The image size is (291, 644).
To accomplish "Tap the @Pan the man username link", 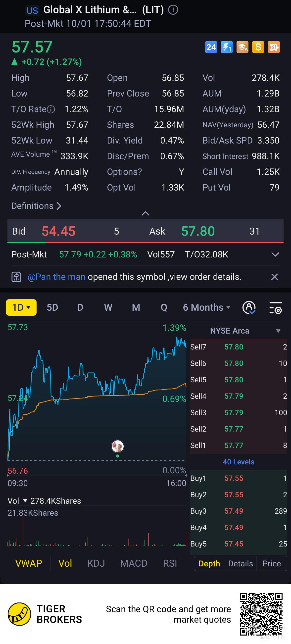I will point(56,277).
